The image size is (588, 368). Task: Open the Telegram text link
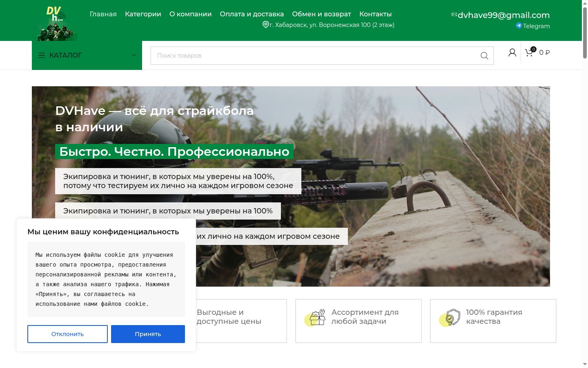[x=537, y=26]
